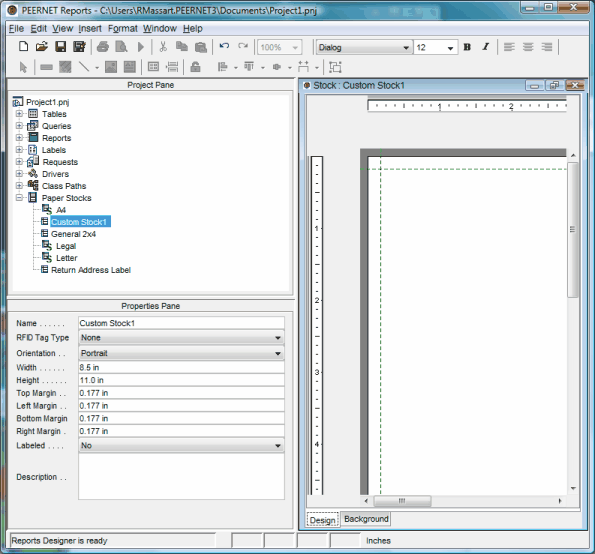Click the Cut scissors icon
The height and width of the screenshot is (554, 595).
(x=163, y=47)
